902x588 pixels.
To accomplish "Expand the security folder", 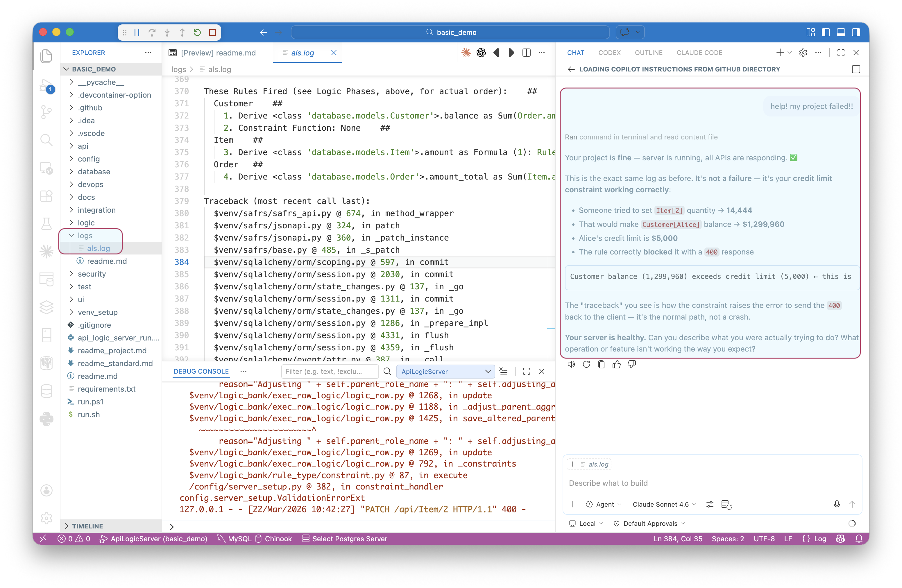I will click(92, 274).
